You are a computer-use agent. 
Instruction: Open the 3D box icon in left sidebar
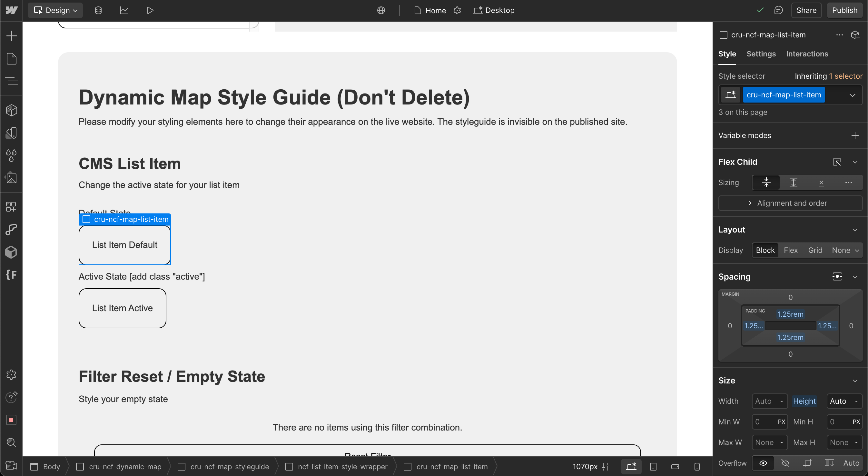(x=12, y=252)
